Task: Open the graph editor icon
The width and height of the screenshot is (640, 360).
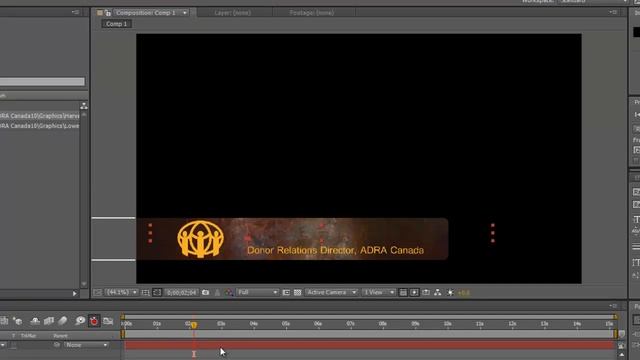Action: tap(108, 321)
